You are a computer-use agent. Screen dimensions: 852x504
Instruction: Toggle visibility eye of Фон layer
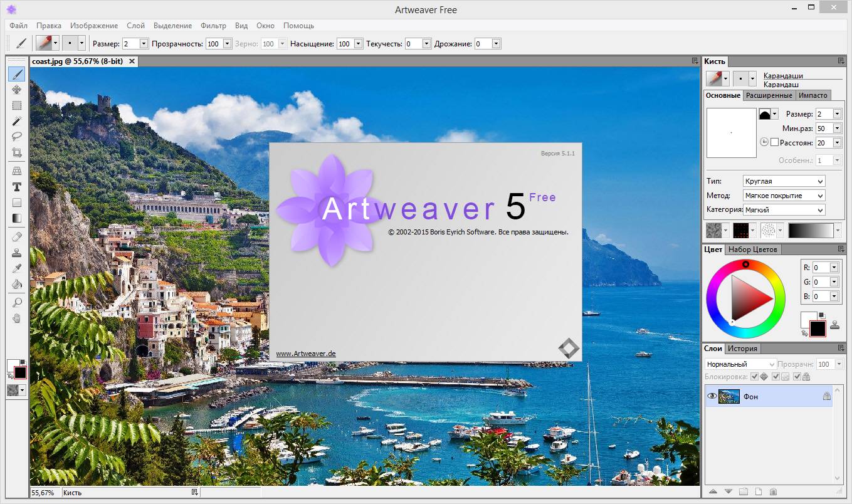[712, 396]
